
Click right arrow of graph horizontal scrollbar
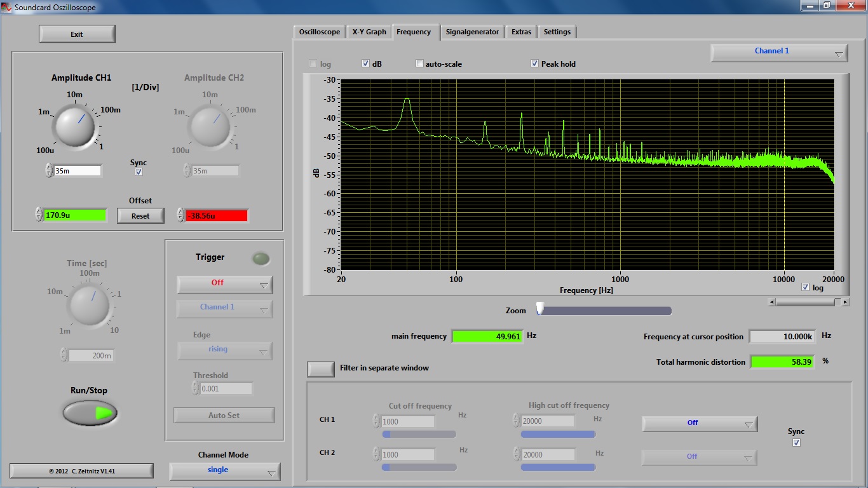tap(845, 302)
